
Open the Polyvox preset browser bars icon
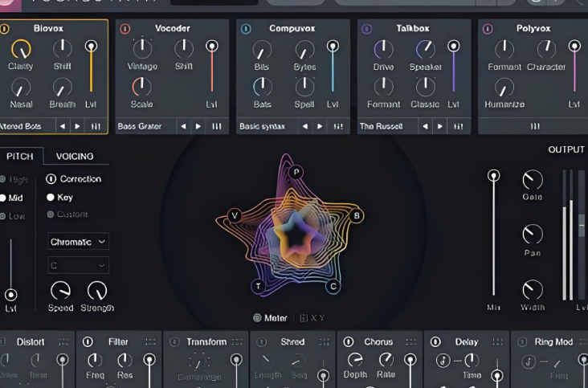[x=535, y=126]
